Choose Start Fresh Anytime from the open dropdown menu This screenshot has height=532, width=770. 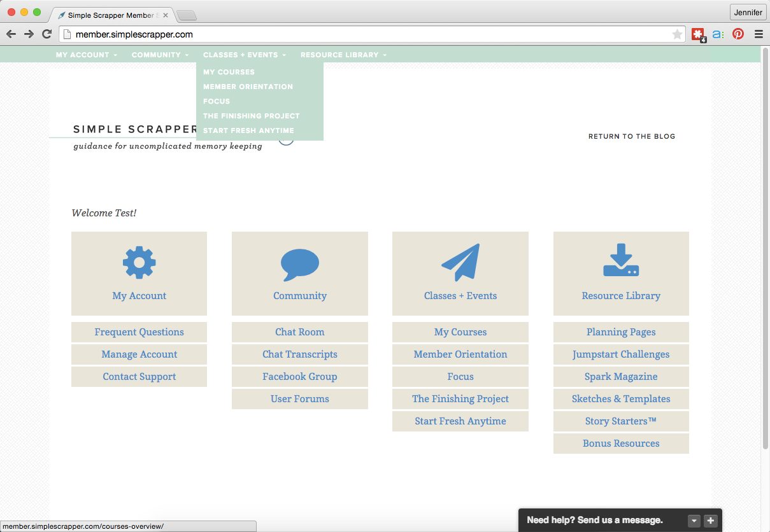[x=248, y=130]
